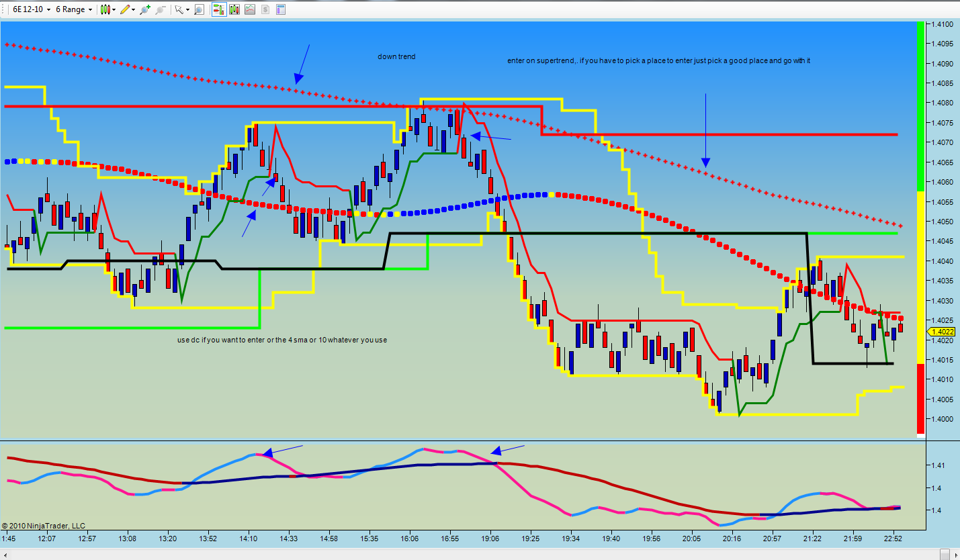Open the 6 Range interval dropdown
Viewport: 960px width, 560px height.
point(74,9)
